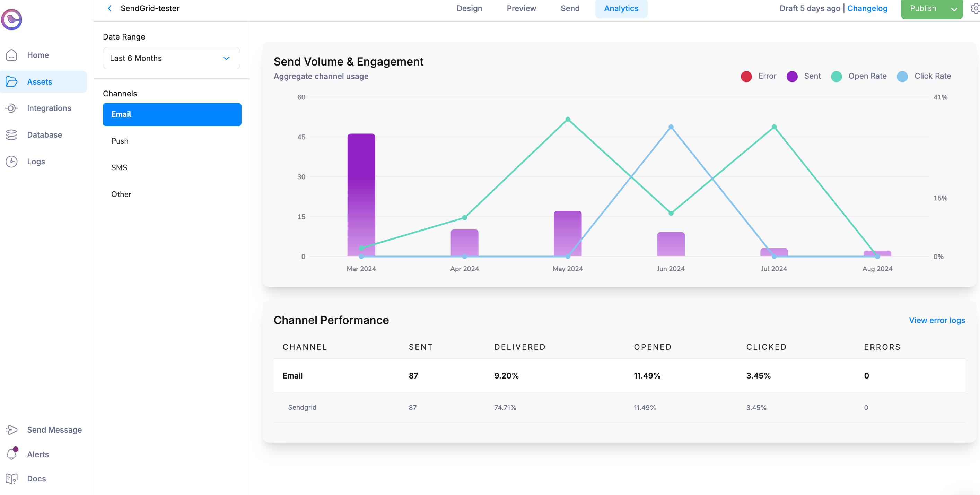Screen dimensions: 980x495
Task: Click the View error logs link
Action: tap(937, 320)
